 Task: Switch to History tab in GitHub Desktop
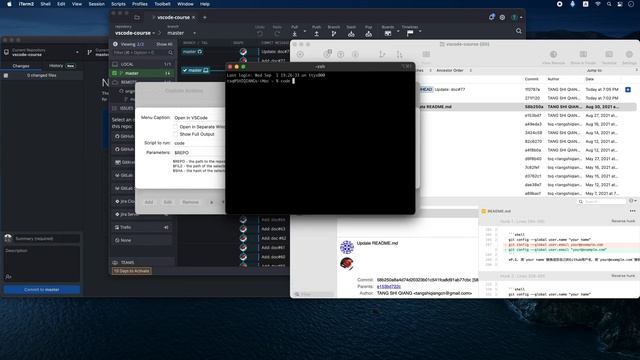(x=62, y=66)
